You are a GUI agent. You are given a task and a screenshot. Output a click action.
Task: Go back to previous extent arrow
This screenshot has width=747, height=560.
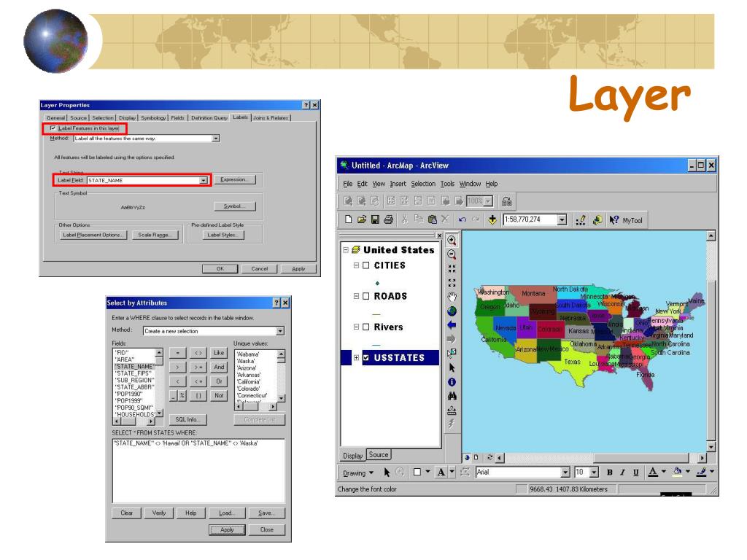tap(452, 324)
